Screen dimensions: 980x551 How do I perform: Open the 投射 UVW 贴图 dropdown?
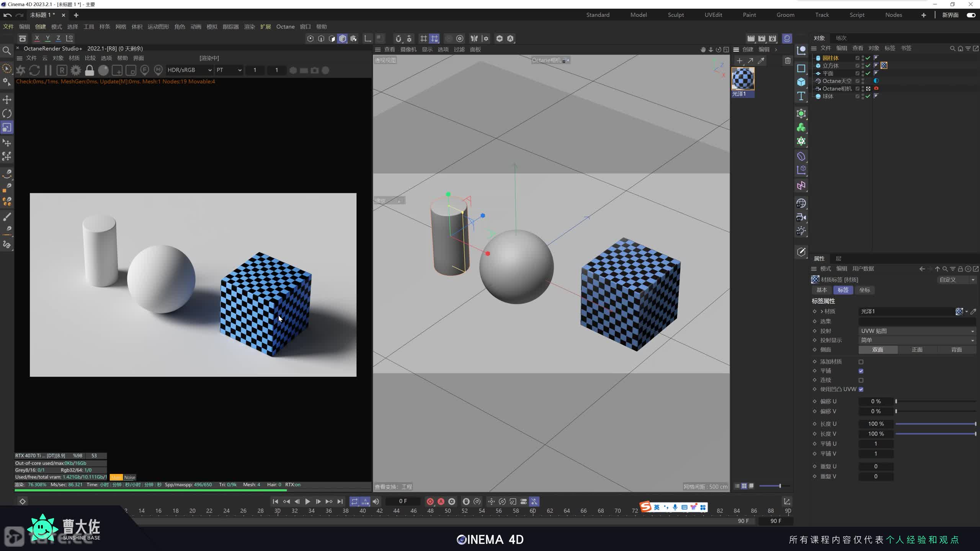pos(917,331)
